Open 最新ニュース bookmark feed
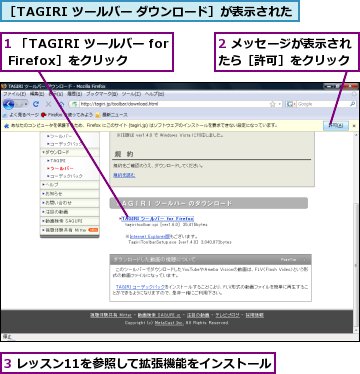This screenshot has height=374, width=360. [x=111, y=115]
